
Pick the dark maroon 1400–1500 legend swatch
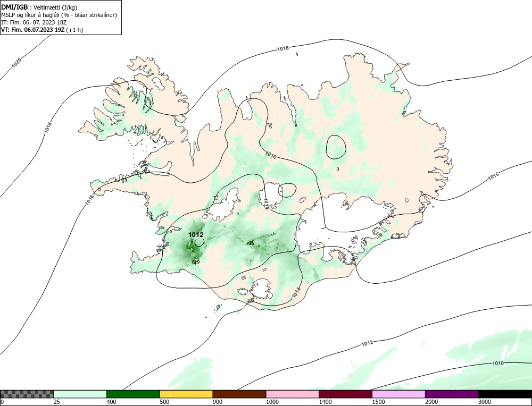pyautogui.click(x=345, y=394)
